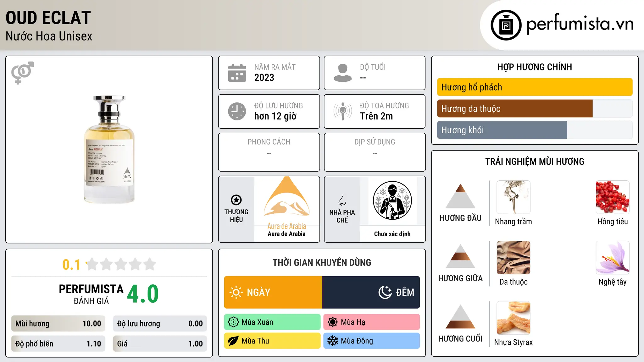Click the calendar icon beside Năm ra mắt
644x362 pixels.
point(237,73)
